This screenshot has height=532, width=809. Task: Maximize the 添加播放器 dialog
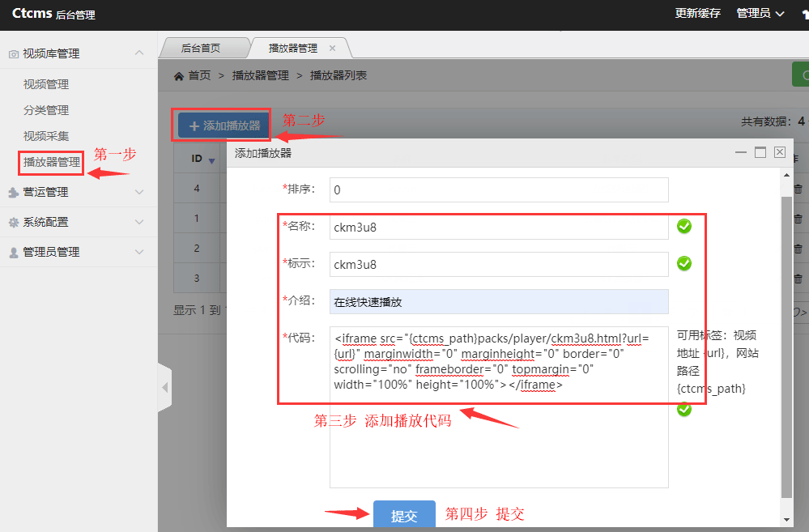point(760,152)
